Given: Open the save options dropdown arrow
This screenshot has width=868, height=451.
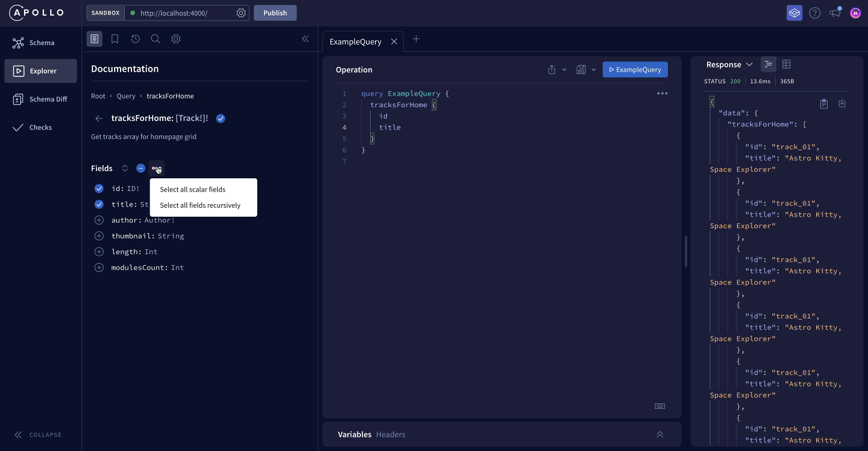Looking at the screenshot, I should [x=594, y=70].
